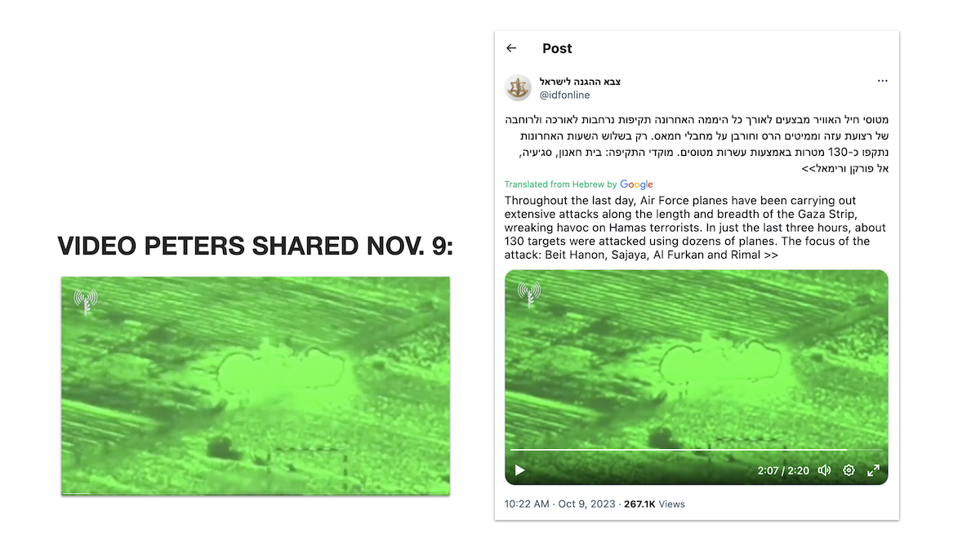This screenshot has width=980, height=550.
Task: Click the back arrow above the Post header
Action: [x=510, y=48]
